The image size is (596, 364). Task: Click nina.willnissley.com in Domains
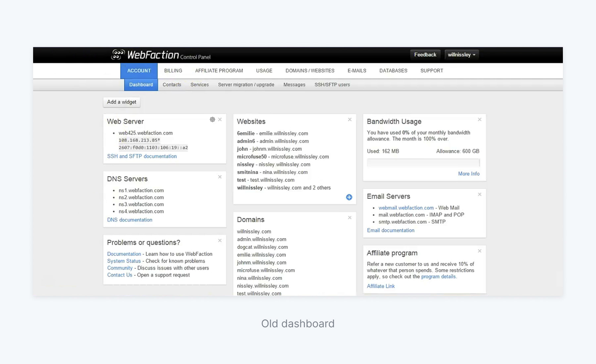click(x=260, y=278)
